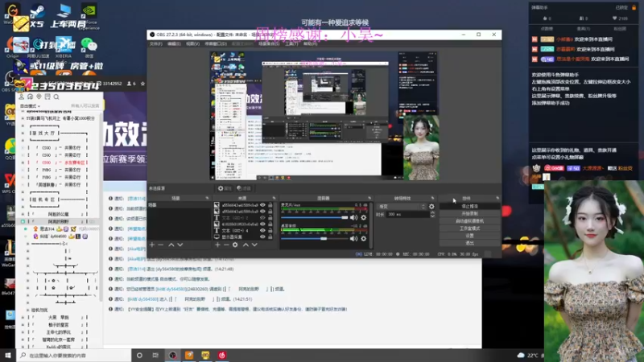Toggle lock on 41828b01f633a0d6a0 source
644x362 pixels.
click(x=270, y=224)
